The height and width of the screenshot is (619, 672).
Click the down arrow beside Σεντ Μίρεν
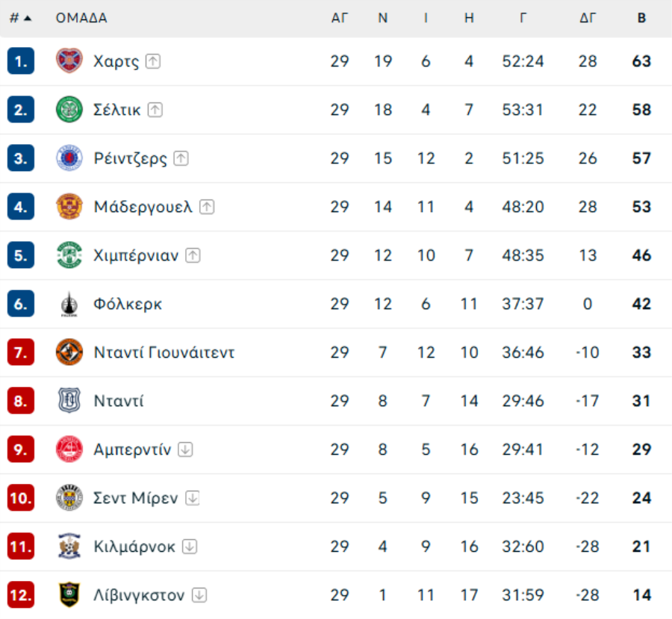click(x=193, y=498)
